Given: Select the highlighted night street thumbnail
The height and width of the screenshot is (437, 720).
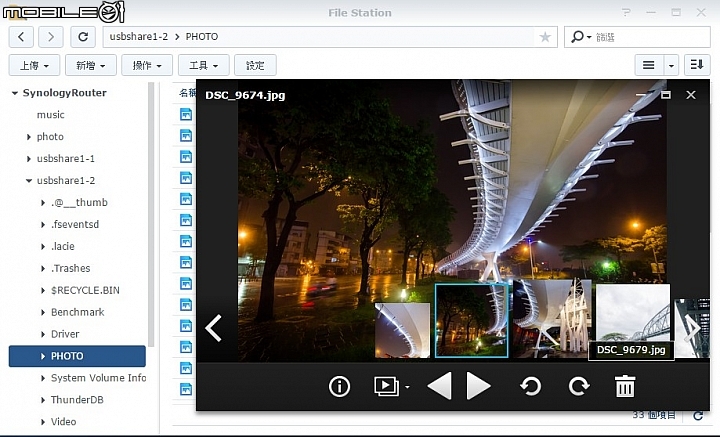Looking at the screenshot, I should 472,320.
